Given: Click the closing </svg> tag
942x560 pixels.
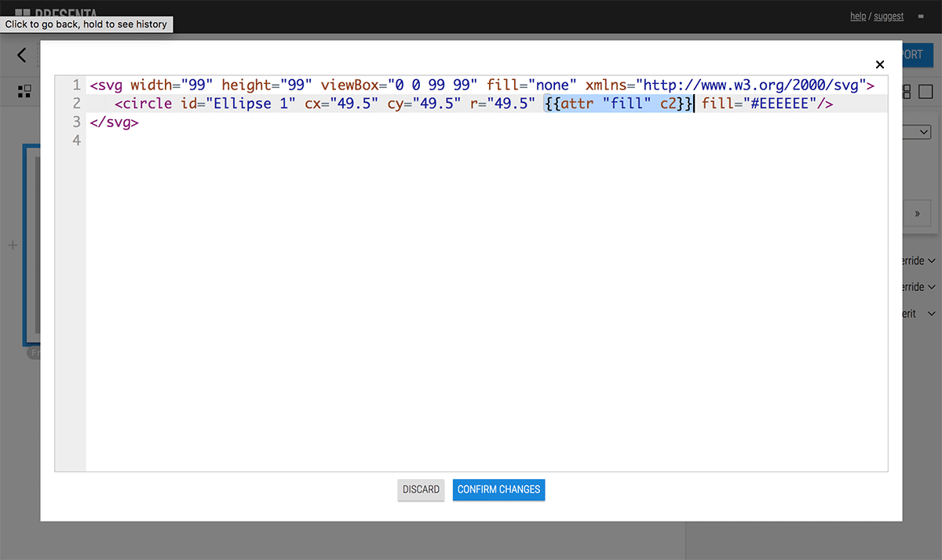Looking at the screenshot, I should click(x=115, y=122).
